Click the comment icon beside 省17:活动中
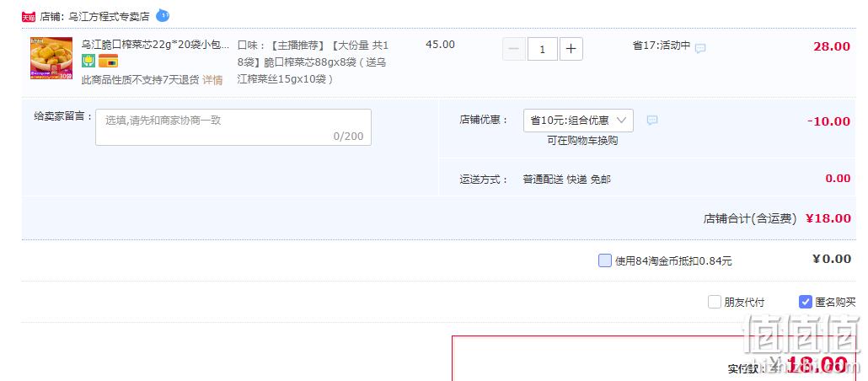This screenshot has width=868, height=381. pos(700,48)
